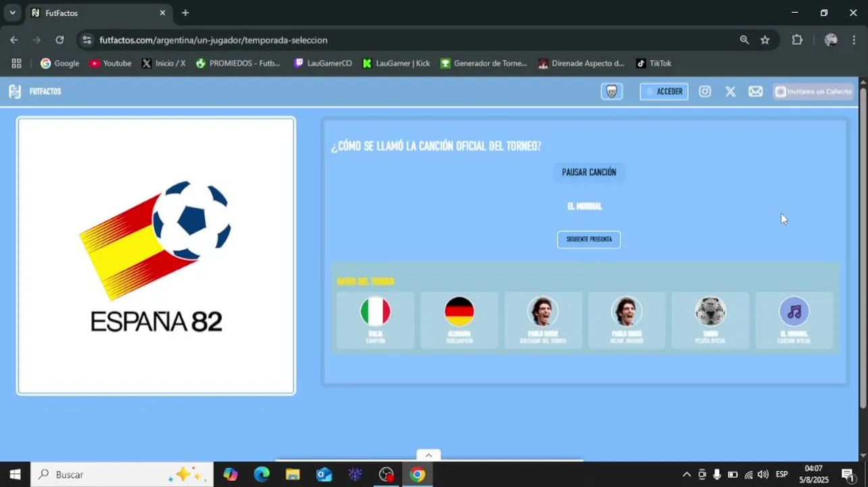Open Youtube bookmark
This screenshot has height=487, width=868.
[x=110, y=63]
